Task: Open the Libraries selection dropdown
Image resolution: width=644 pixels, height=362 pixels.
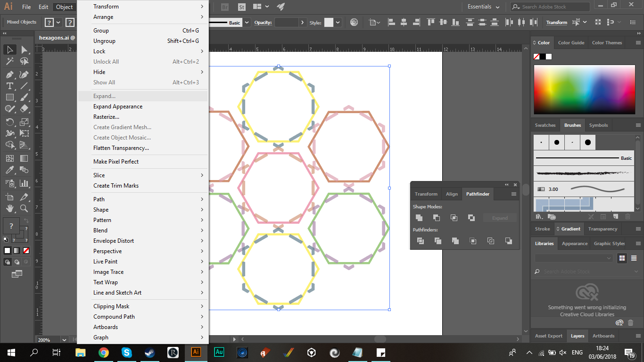Action: coord(574,258)
